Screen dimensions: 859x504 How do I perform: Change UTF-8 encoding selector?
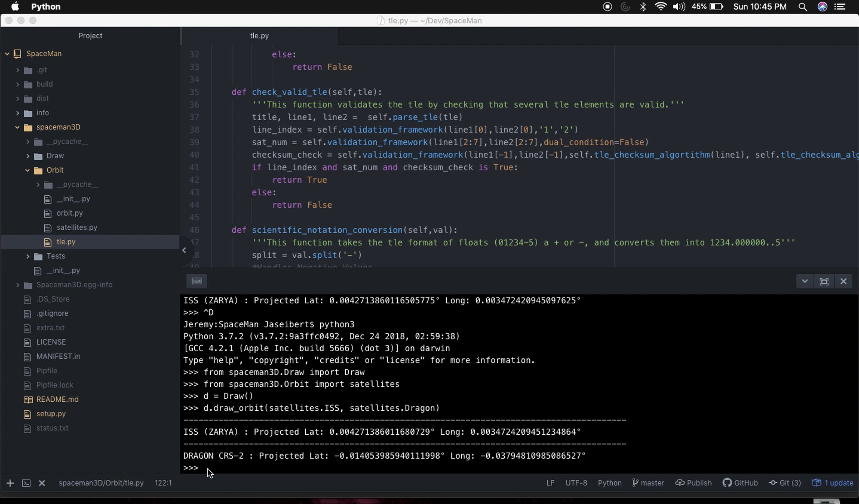coord(576,483)
